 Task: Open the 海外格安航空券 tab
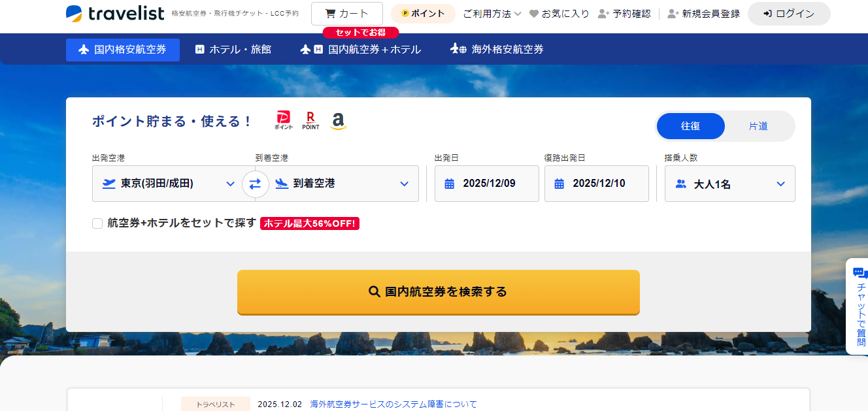497,50
